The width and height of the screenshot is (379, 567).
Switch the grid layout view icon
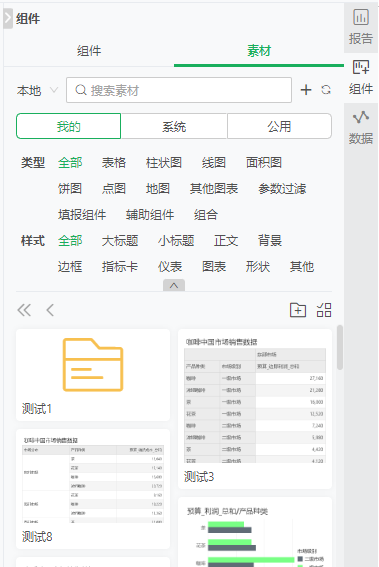pos(324,310)
